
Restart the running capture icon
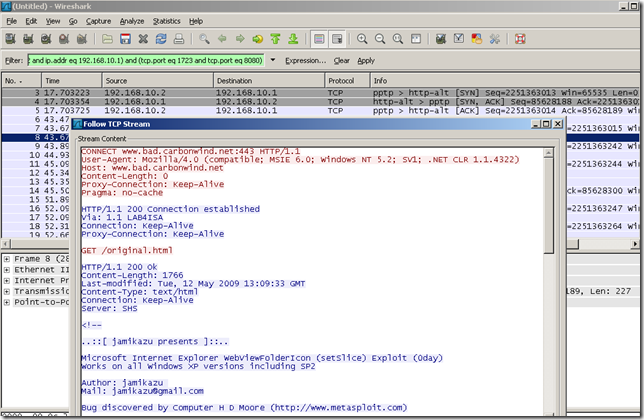tap(82, 39)
